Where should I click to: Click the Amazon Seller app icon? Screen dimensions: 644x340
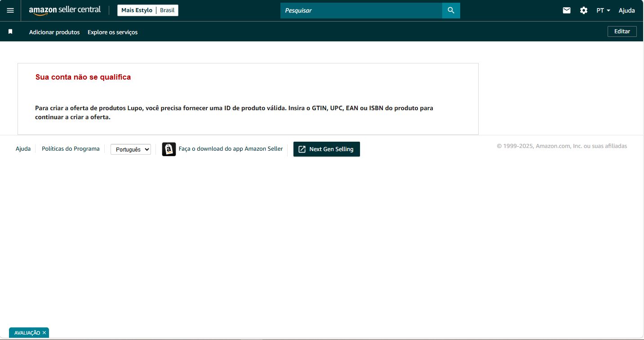tap(169, 149)
